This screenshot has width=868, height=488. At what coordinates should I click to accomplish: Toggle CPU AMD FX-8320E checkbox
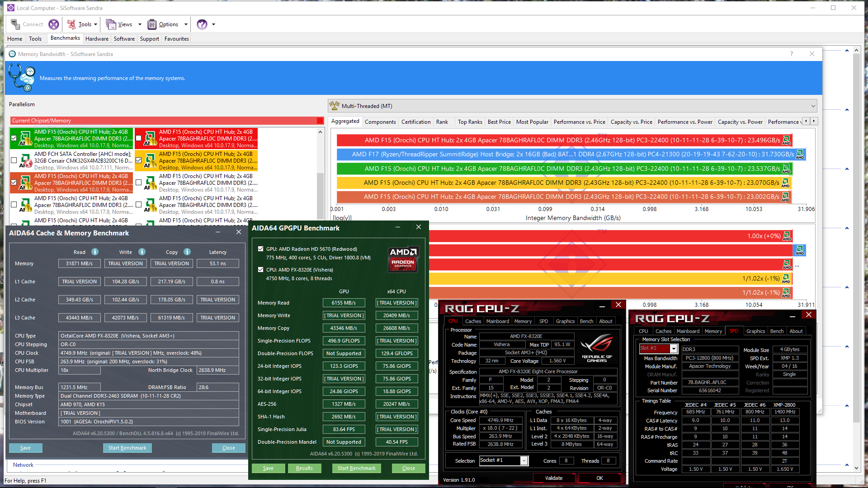tap(261, 270)
